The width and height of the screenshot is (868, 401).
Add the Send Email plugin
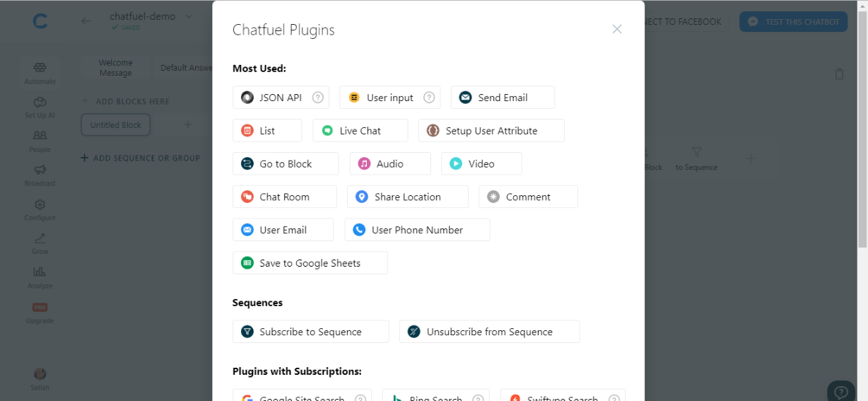(503, 98)
